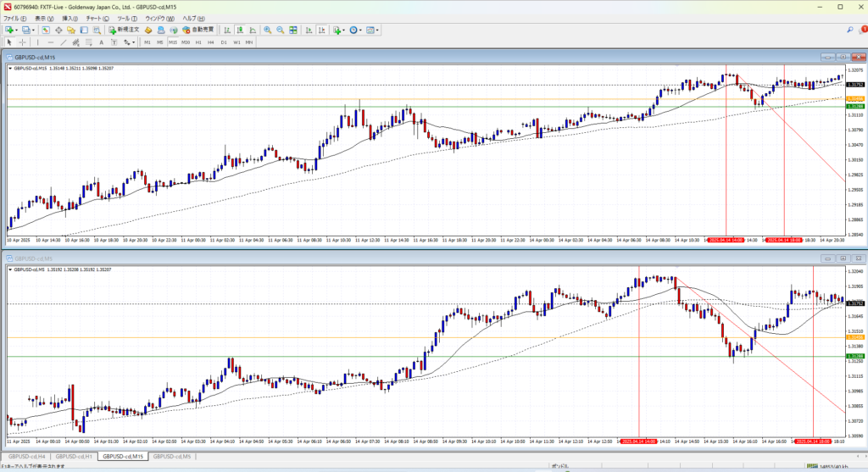This screenshot has height=472, width=868.
Task: Open the Market Watch panel icon
Action: click(x=47, y=30)
